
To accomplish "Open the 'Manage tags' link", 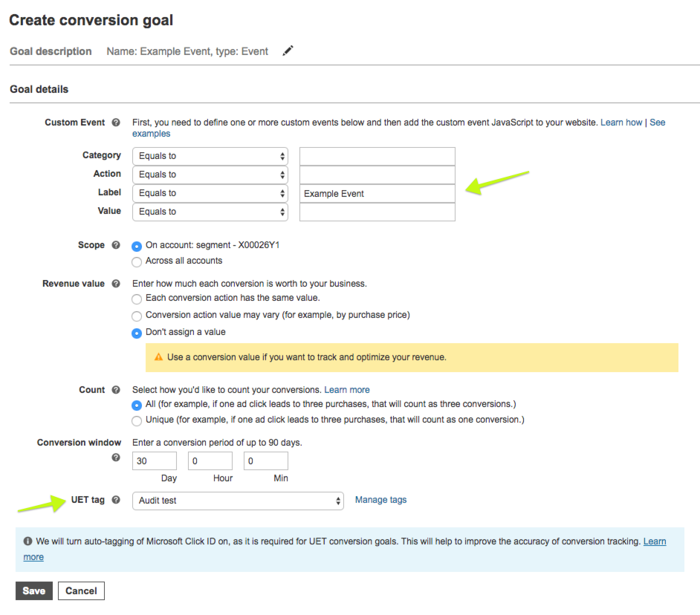I will tap(380, 500).
